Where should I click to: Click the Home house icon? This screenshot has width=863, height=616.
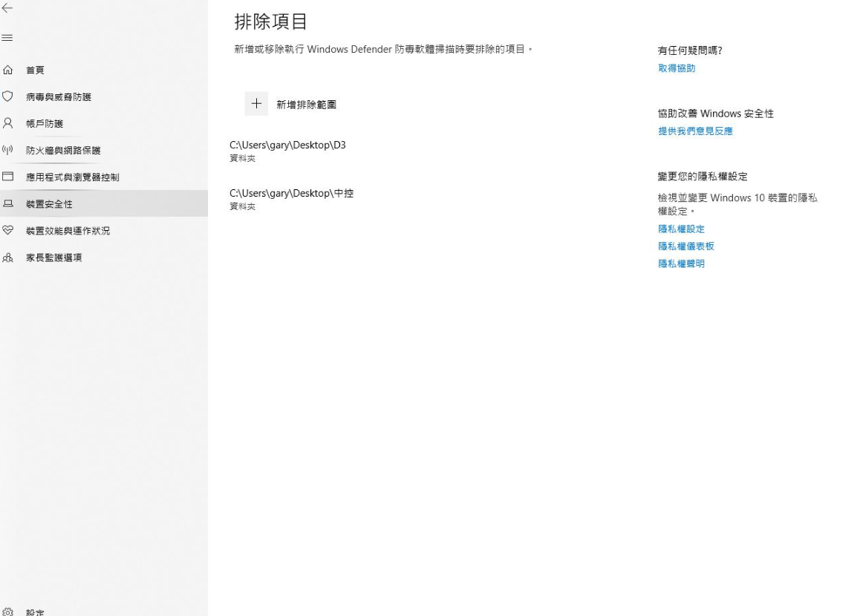(x=9, y=70)
